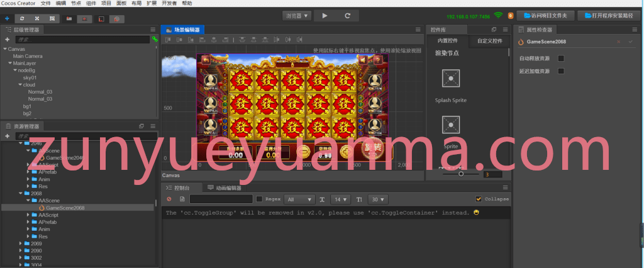Image resolution: width=644 pixels, height=268 pixels.
Task: Select the Rotate transform tool
Action: [x=22, y=18]
